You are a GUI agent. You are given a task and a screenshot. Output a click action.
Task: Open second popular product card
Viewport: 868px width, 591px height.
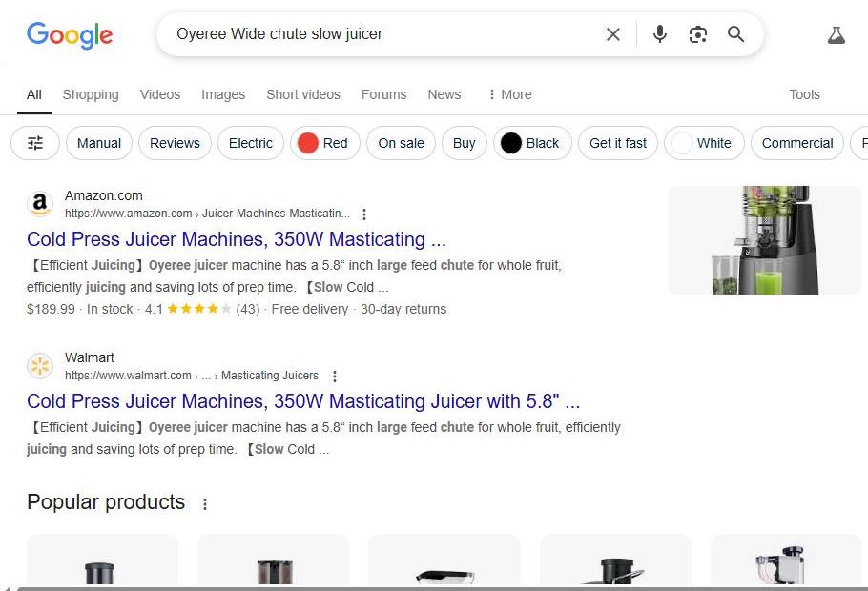coord(274,560)
